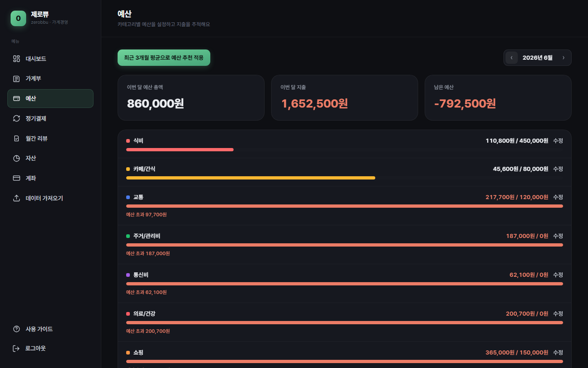Click 수정 for the 식비 category
The image size is (588, 368).
558,141
